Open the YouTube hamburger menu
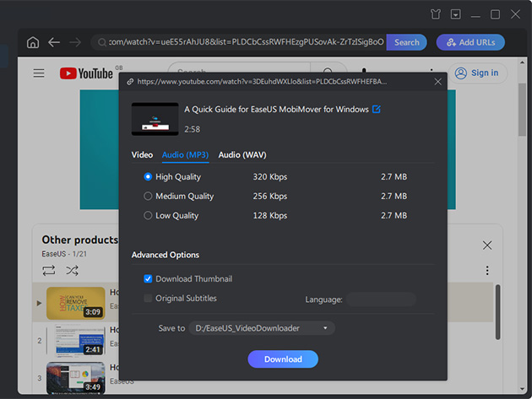The image size is (532, 399). point(39,73)
